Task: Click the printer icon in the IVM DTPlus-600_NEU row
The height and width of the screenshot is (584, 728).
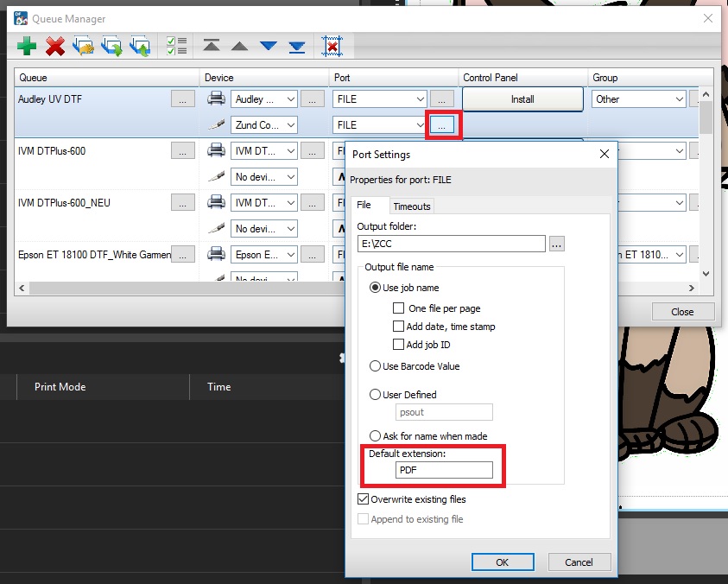Action: tap(216, 202)
